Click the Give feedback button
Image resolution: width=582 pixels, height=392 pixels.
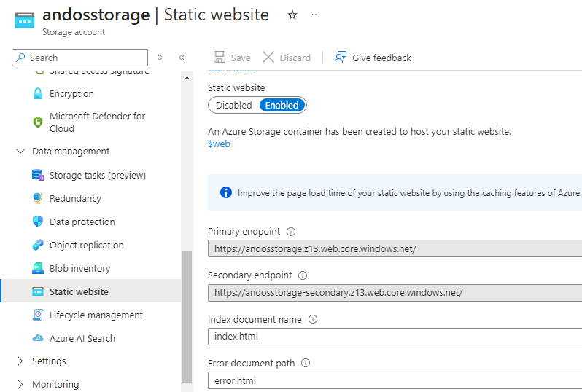[x=373, y=58]
